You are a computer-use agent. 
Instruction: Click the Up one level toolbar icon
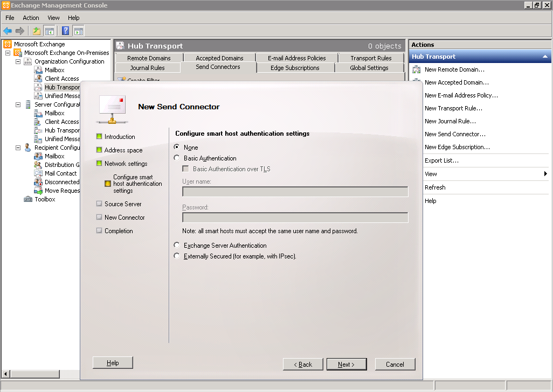37,31
